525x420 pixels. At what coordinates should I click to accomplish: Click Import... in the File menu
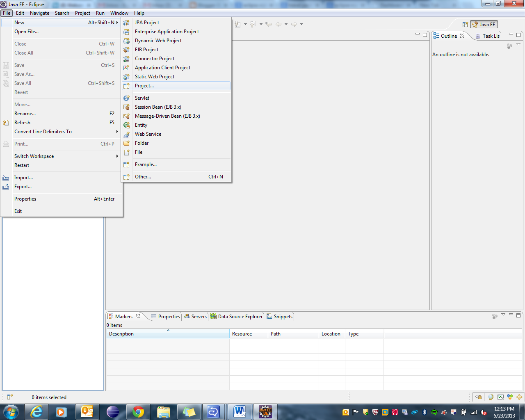click(62, 178)
